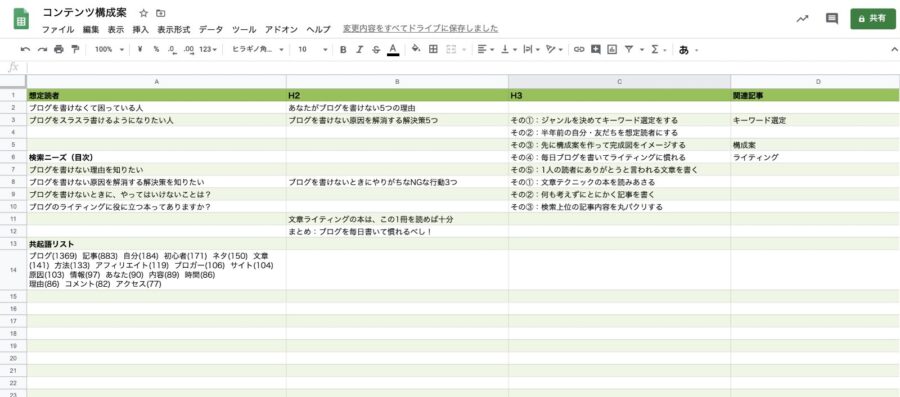Activate the paint format tool

[x=75, y=50]
